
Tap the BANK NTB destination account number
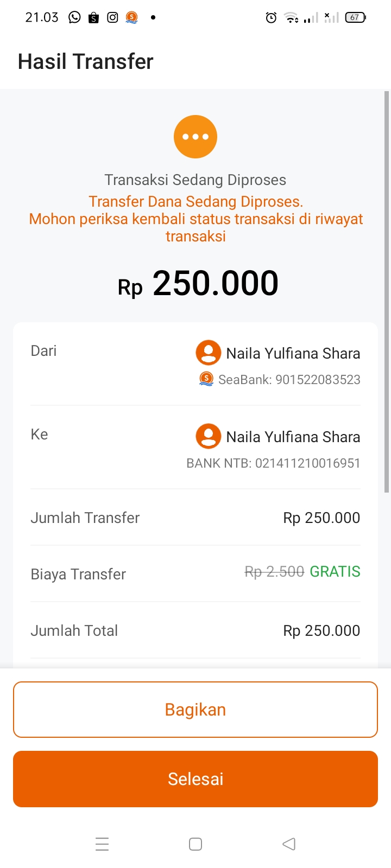[x=273, y=463]
